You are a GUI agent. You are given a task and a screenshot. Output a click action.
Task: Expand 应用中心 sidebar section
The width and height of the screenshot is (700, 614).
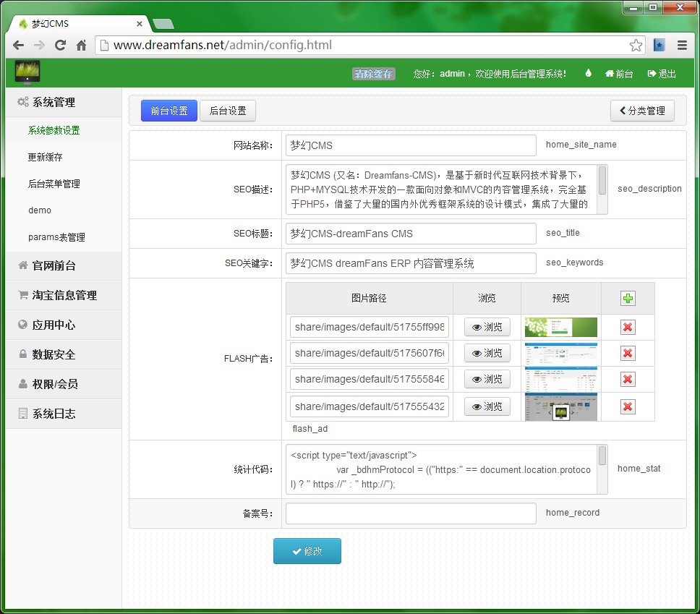64,325
